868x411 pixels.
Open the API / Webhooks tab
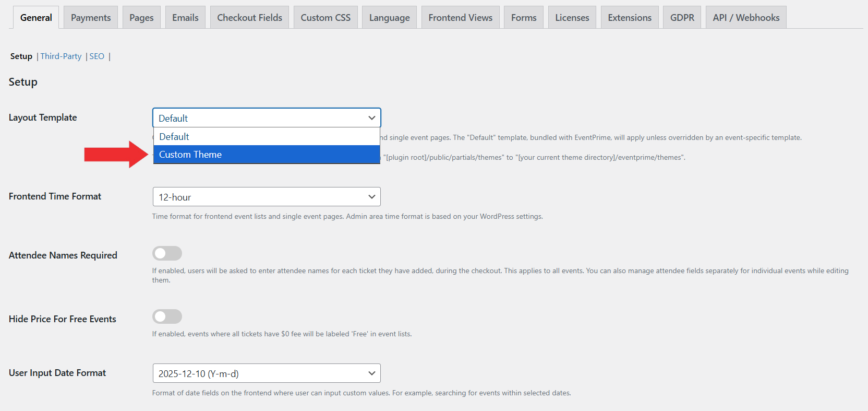(746, 18)
